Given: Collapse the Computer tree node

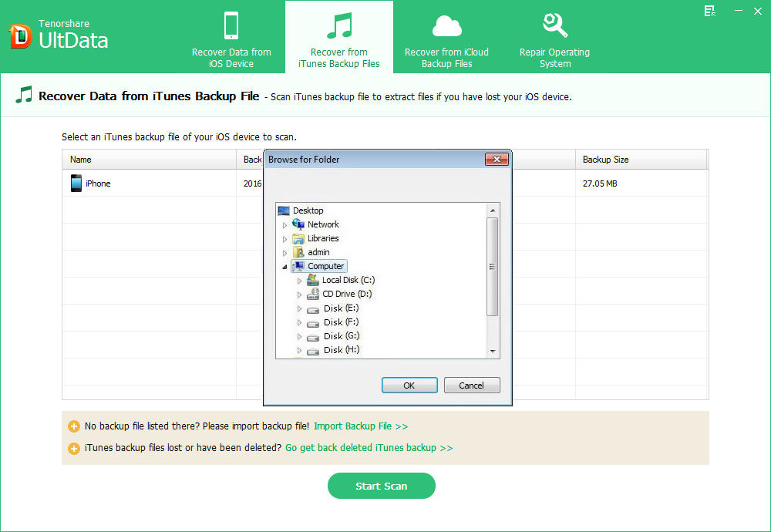Looking at the screenshot, I should tap(284, 267).
